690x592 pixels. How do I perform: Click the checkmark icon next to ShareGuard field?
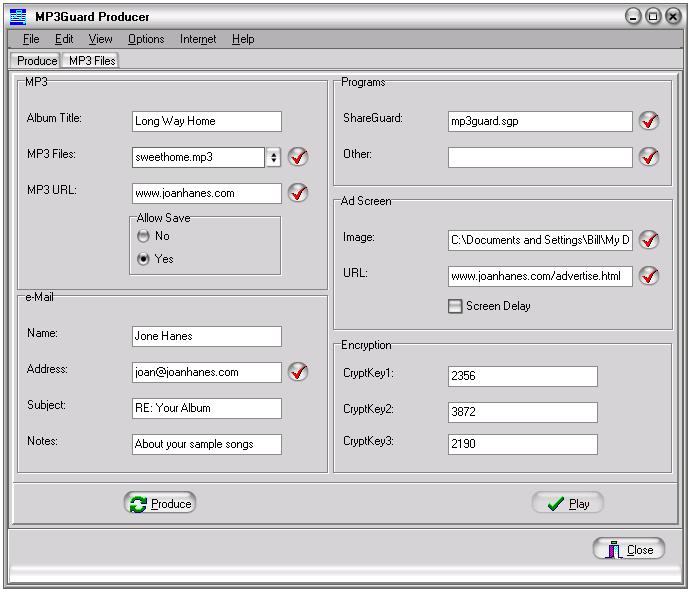(x=649, y=121)
